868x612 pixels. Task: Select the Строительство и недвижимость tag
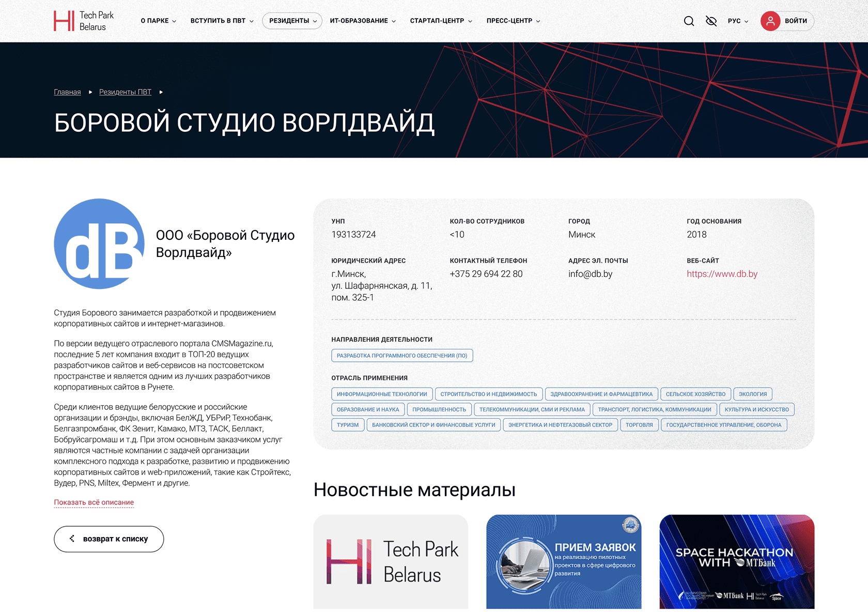coord(489,394)
